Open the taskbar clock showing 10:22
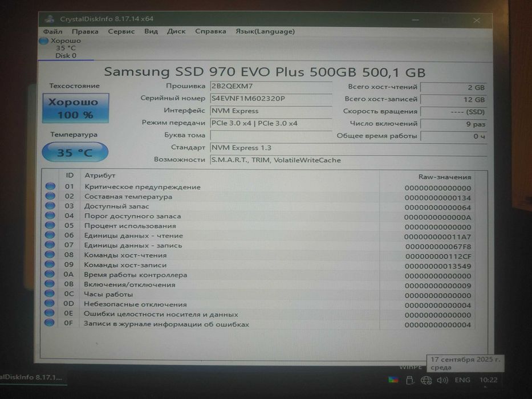The width and height of the screenshot is (532, 399). click(488, 380)
